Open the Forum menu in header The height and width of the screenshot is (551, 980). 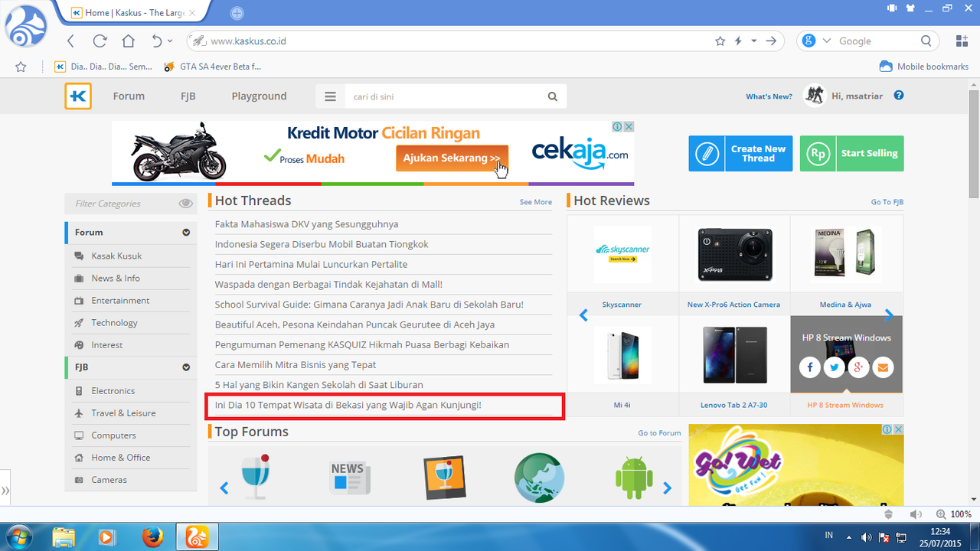click(x=129, y=96)
